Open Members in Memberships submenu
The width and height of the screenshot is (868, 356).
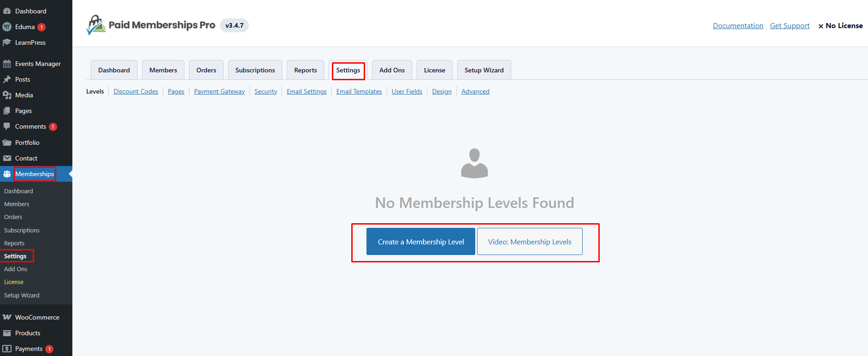tap(17, 204)
